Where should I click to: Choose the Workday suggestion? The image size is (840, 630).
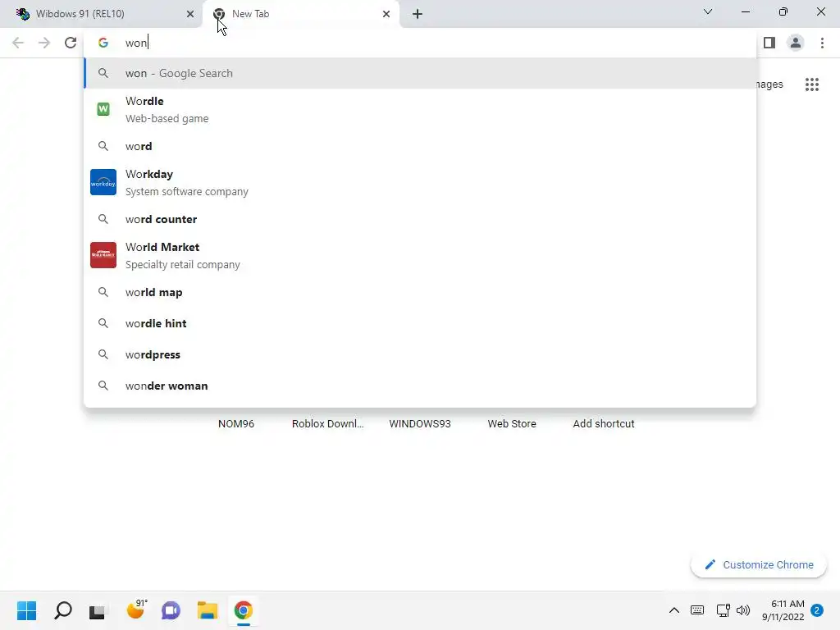[x=420, y=182]
